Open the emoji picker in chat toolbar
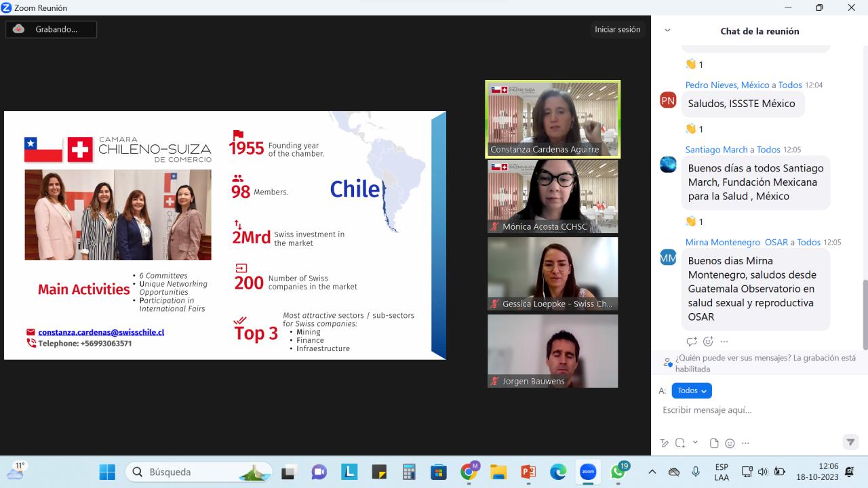868x488 pixels. tap(730, 443)
